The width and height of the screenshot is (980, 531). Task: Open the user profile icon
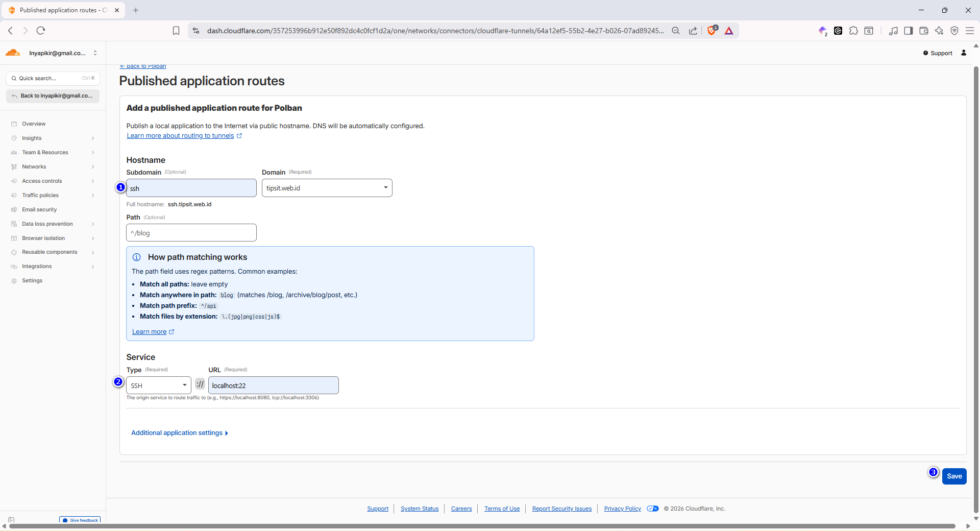(964, 53)
